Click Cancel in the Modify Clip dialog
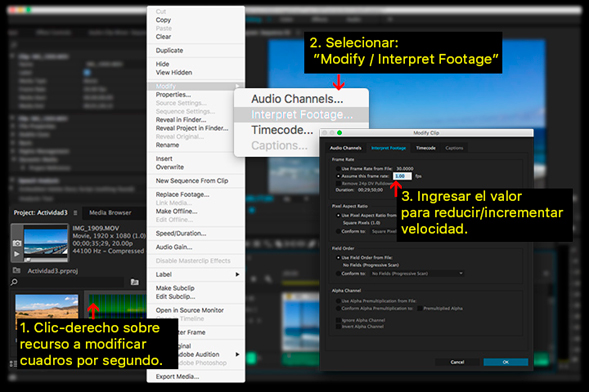 457,362
